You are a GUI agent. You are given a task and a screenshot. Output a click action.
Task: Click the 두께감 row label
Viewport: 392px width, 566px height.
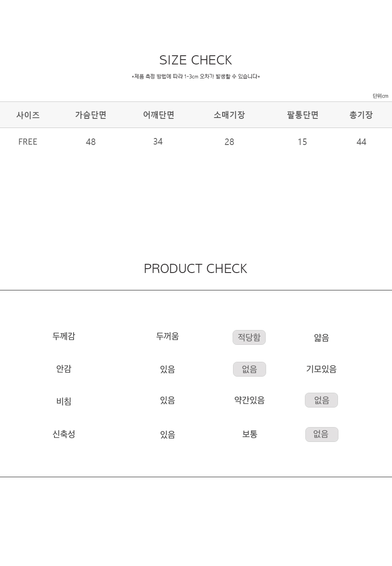[64, 336]
